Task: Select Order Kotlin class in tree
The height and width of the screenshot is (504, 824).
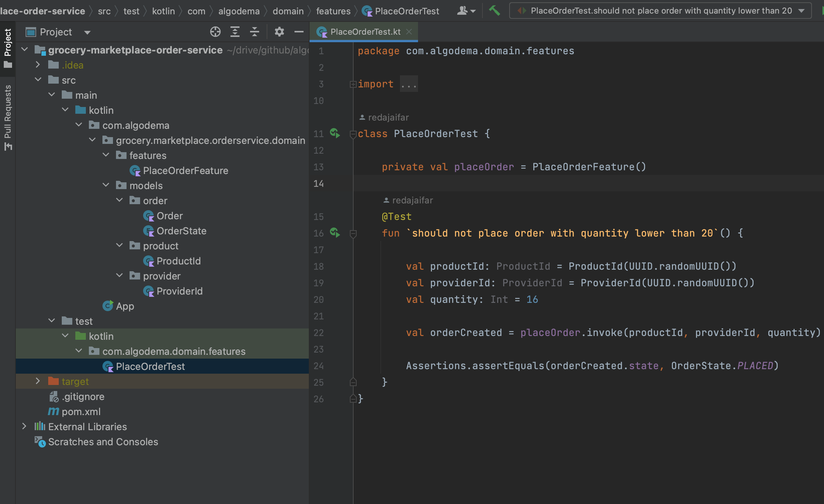Action: [x=163, y=216]
